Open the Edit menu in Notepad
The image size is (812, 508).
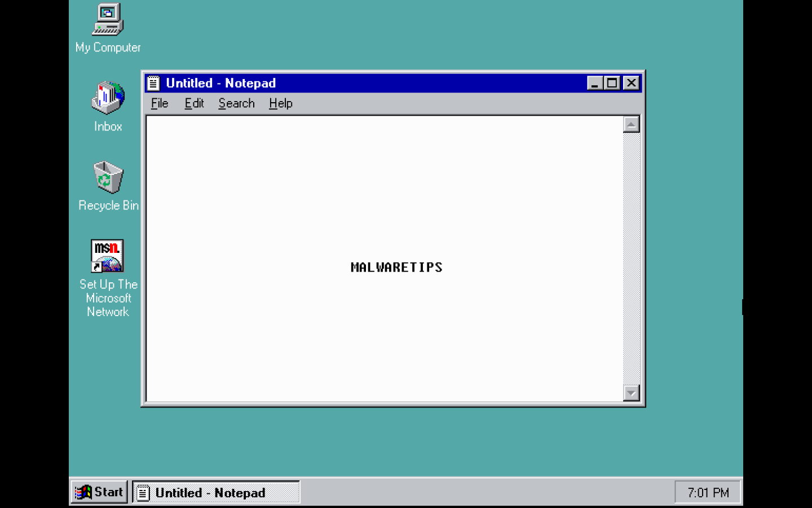point(194,103)
